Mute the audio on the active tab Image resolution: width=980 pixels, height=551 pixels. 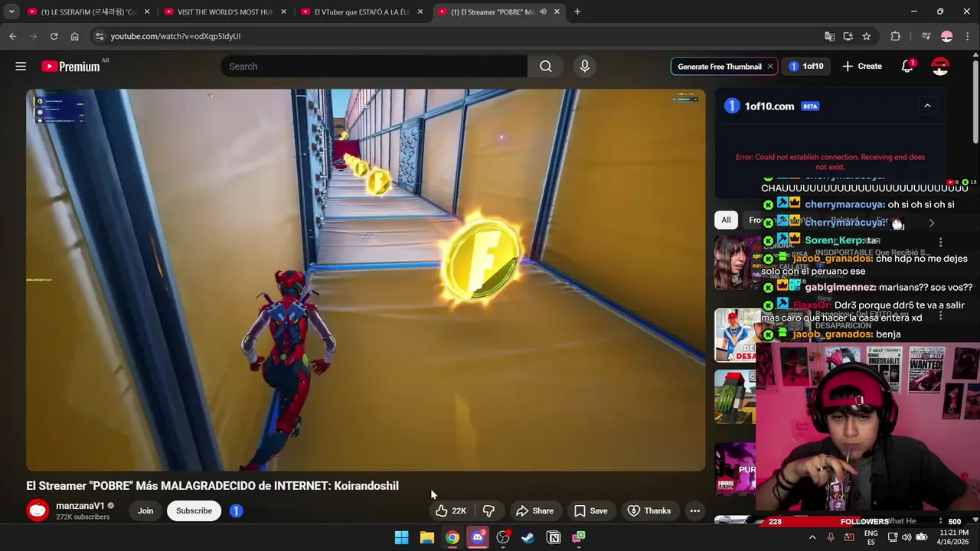543,11
